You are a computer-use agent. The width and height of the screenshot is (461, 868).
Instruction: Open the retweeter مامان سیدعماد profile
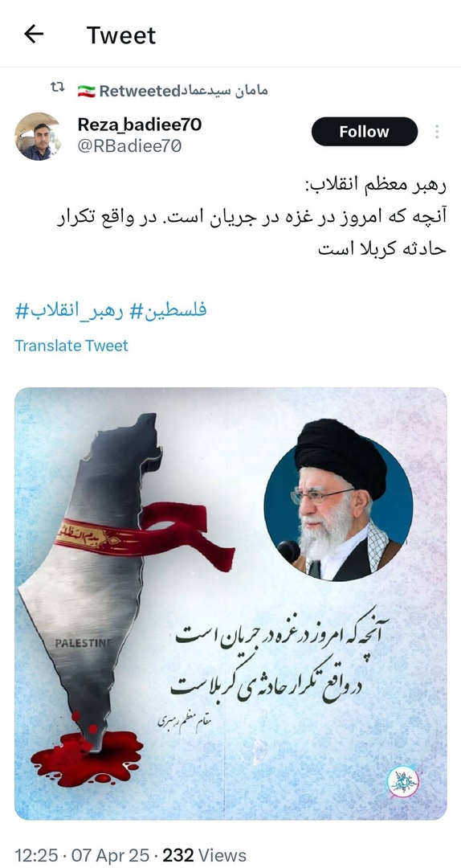[x=225, y=91]
